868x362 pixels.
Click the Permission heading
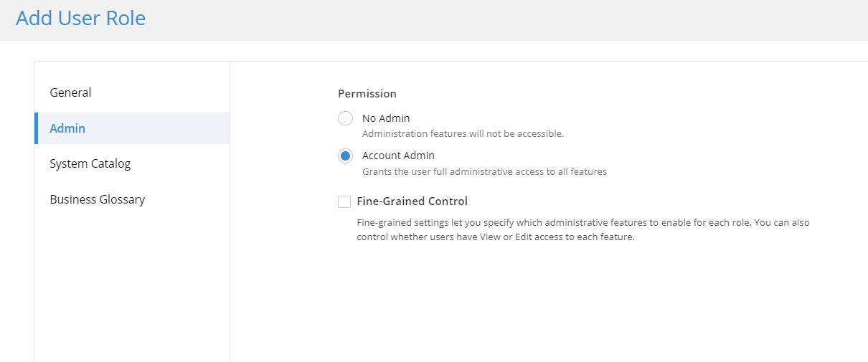click(x=367, y=93)
